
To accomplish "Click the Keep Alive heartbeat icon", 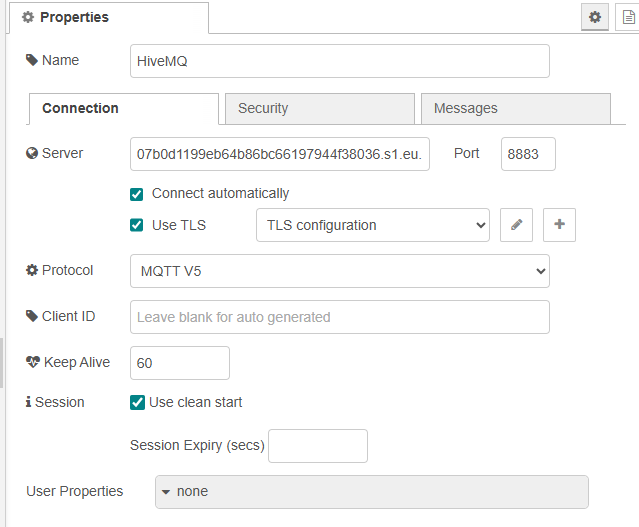I will pos(33,362).
